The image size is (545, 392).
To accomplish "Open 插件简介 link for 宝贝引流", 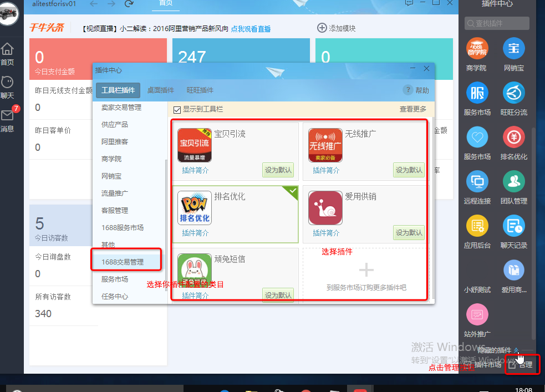I will point(195,170).
